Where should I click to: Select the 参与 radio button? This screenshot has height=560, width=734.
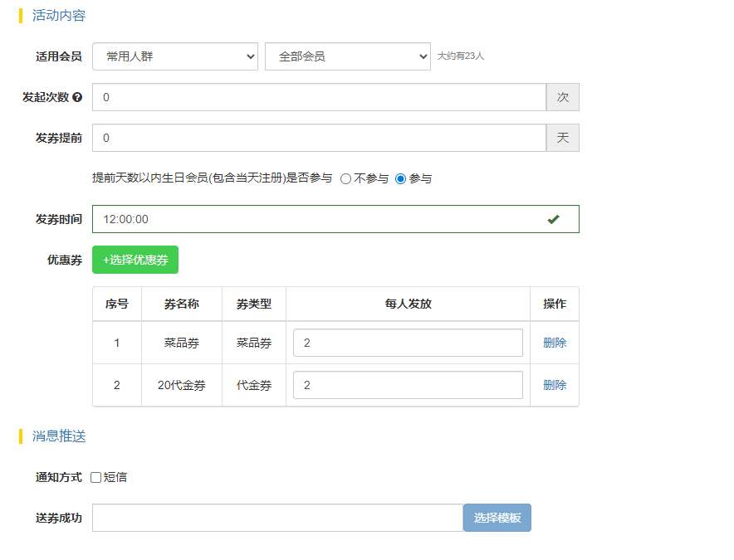click(x=401, y=178)
